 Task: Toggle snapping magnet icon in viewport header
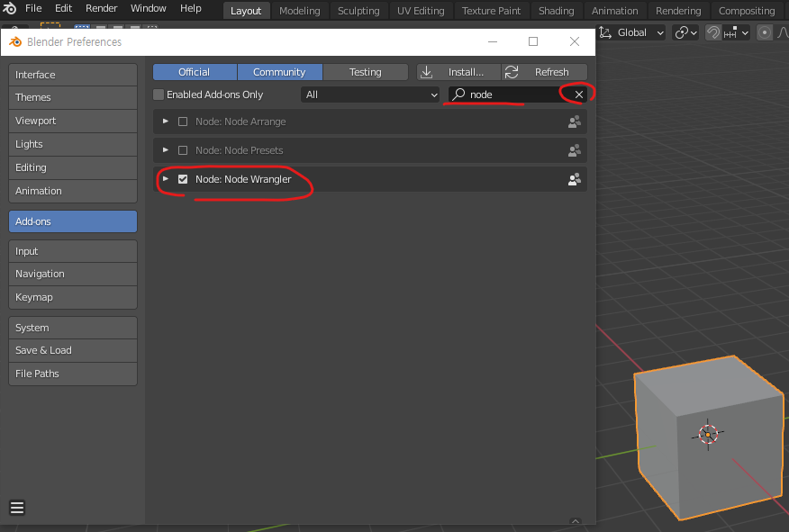tap(713, 32)
